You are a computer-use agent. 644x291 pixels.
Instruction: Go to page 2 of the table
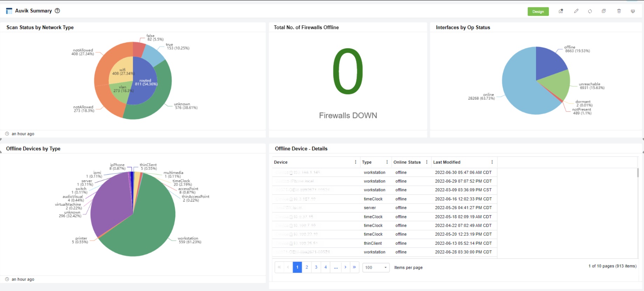(307, 267)
